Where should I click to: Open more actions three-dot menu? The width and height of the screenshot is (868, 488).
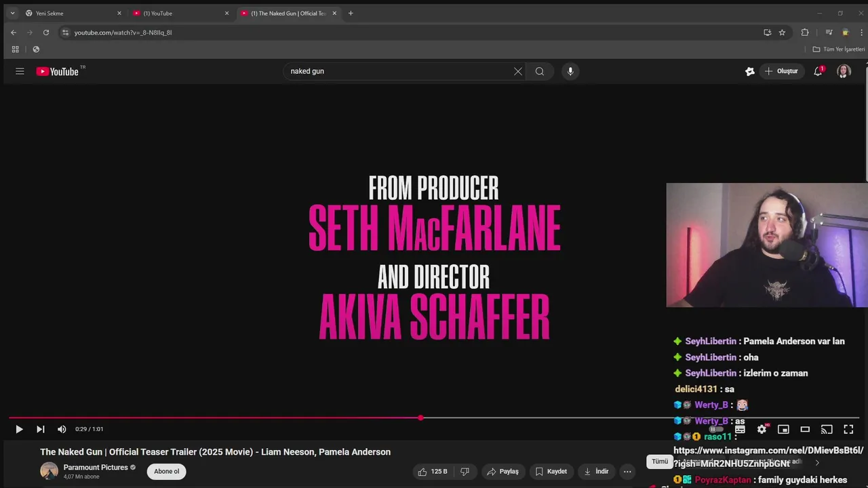point(627,472)
